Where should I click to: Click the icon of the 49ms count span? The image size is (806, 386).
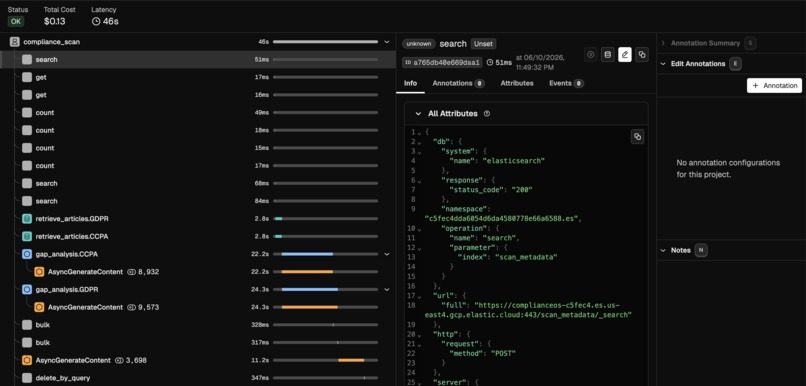click(27, 113)
